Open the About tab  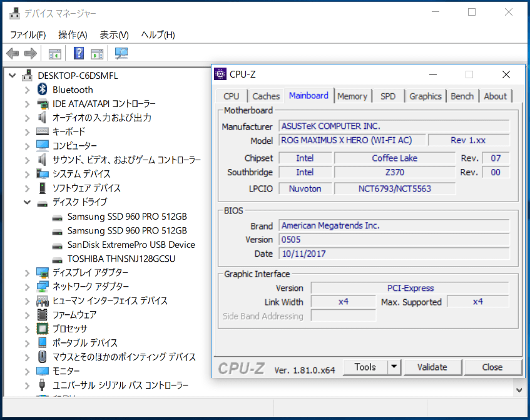[x=495, y=96]
